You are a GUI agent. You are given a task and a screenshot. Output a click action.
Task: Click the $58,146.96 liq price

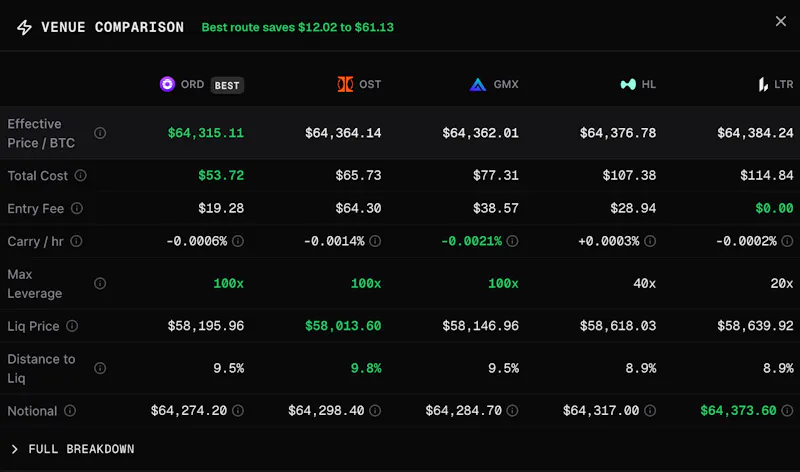(x=480, y=326)
